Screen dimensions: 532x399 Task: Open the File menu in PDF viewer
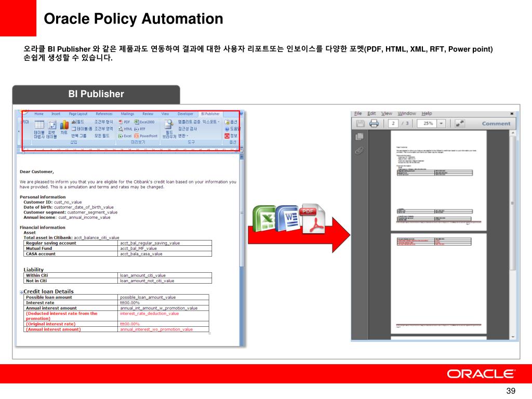point(358,114)
